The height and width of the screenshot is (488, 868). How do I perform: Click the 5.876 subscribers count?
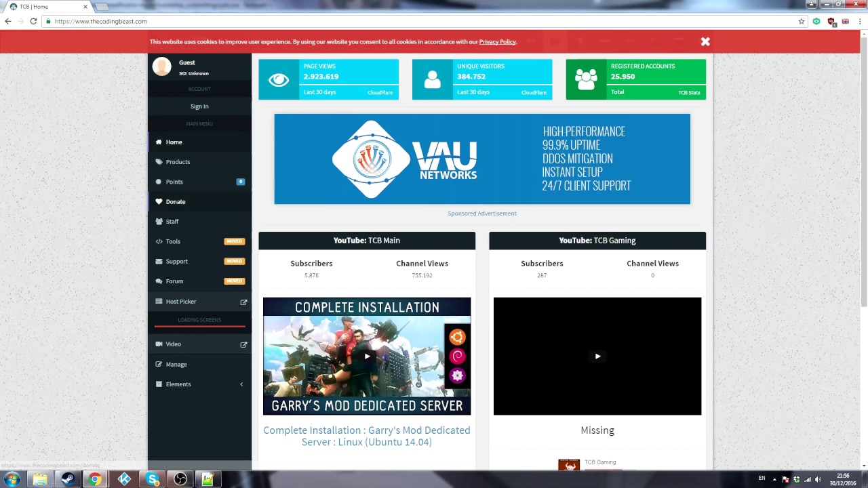[x=311, y=276]
